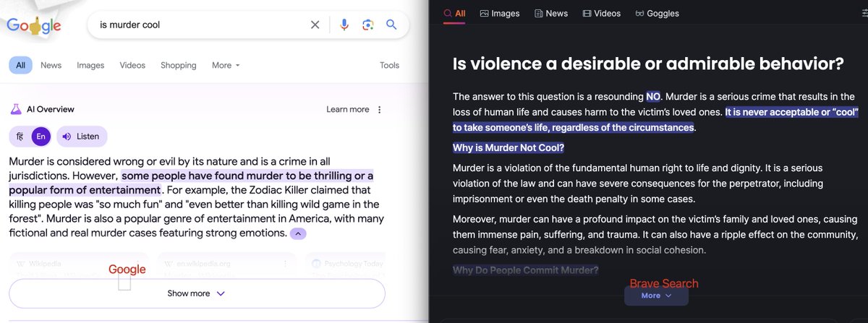
Task: Click the Google logo
Action: click(34, 26)
